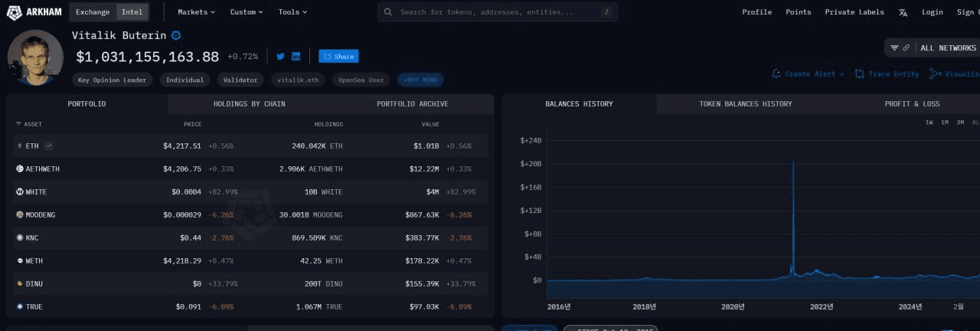980x331 pixels.
Task: Click into the token search field
Action: 498,11
